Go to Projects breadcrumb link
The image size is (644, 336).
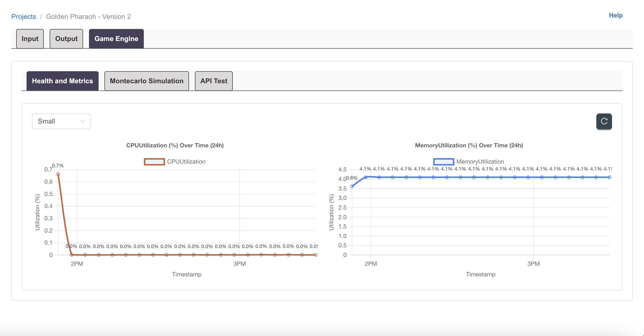click(x=24, y=16)
